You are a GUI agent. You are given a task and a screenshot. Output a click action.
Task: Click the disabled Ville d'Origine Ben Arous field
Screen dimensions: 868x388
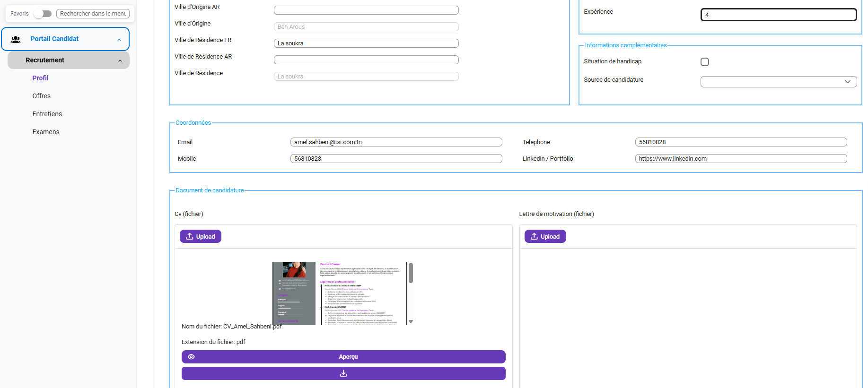[366, 27]
